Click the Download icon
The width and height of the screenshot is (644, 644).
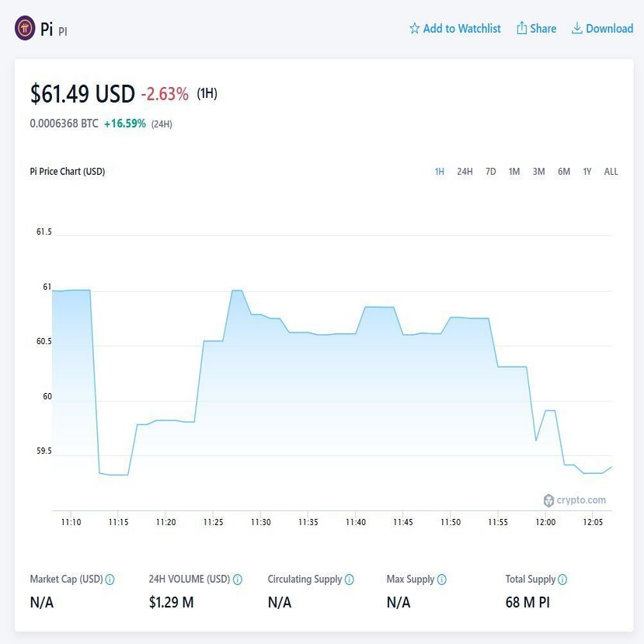click(576, 28)
